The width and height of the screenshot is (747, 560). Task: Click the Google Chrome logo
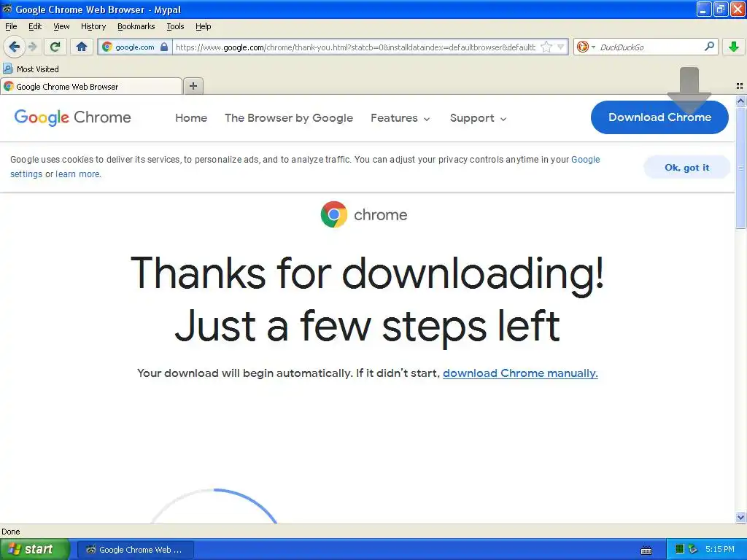coord(72,117)
